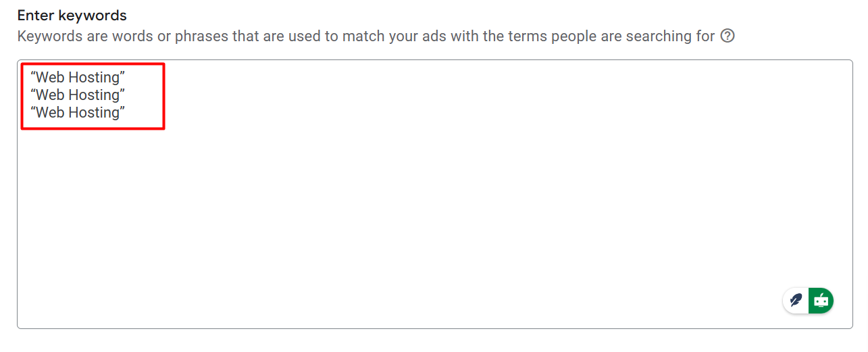Image resolution: width=868 pixels, height=352 pixels.
Task: Click the word "Hosting" in the first keyword
Action: click(93, 78)
